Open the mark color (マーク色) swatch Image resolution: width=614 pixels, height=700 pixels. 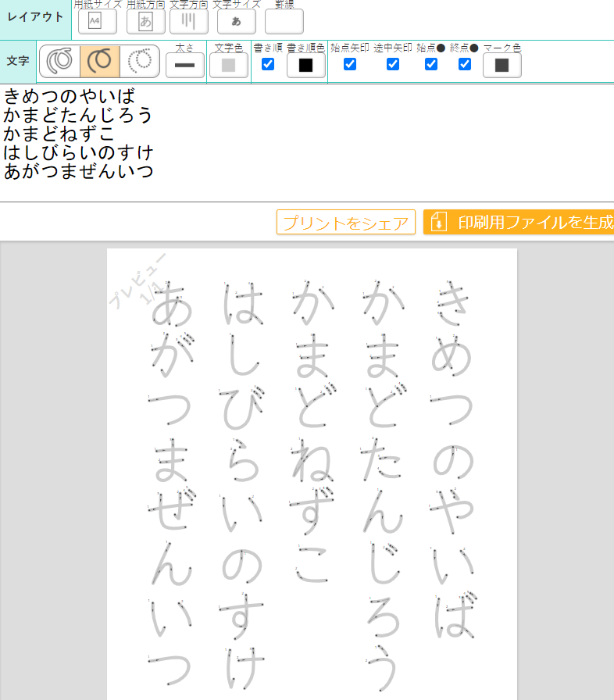[502, 66]
